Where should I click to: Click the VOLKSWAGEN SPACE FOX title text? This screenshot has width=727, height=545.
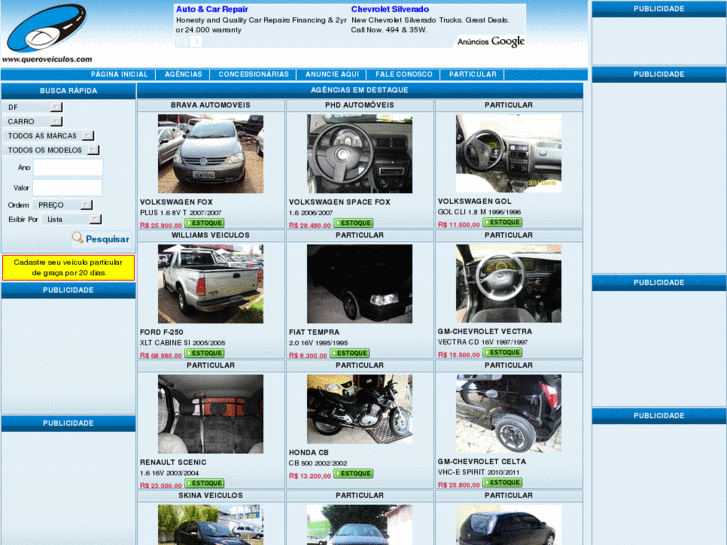point(339,202)
